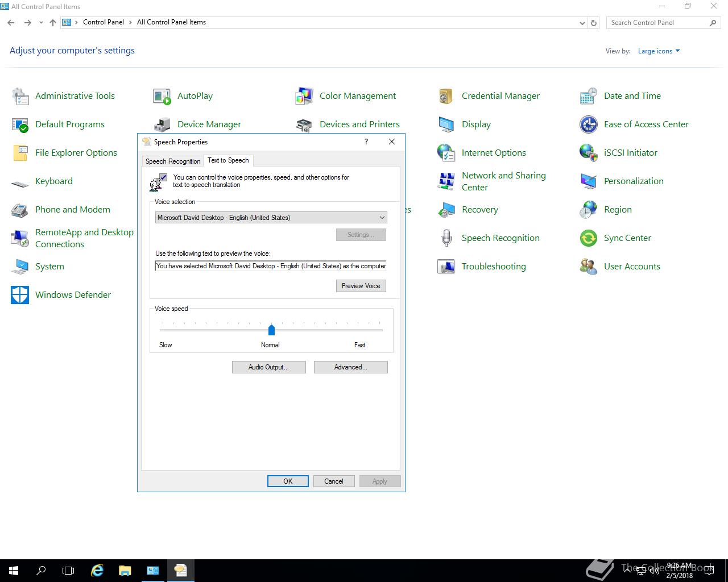
Task: Open the recent locations dropdown arrow
Action: pyautogui.click(x=41, y=23)
